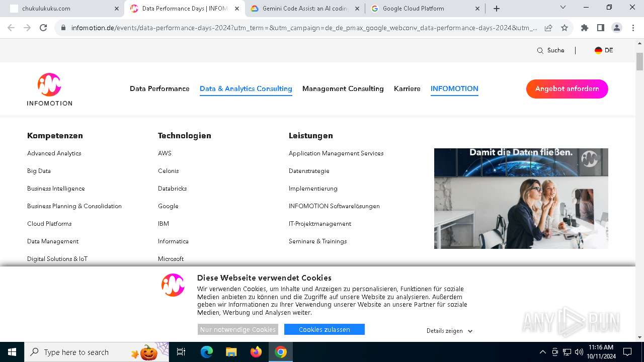Open the Seminare & Trainings link
The height and width of the screenshot is (362, 644).
[318, 241]
